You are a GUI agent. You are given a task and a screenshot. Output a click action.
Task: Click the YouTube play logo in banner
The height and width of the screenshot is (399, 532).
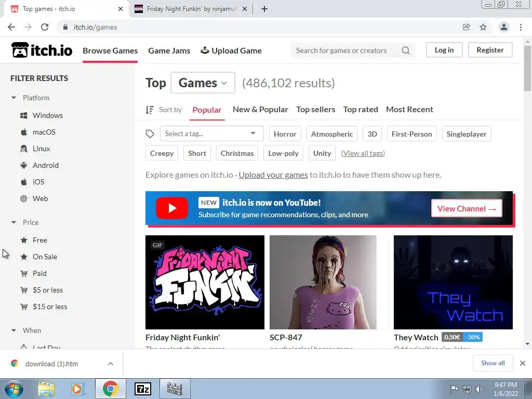point(171,208)
